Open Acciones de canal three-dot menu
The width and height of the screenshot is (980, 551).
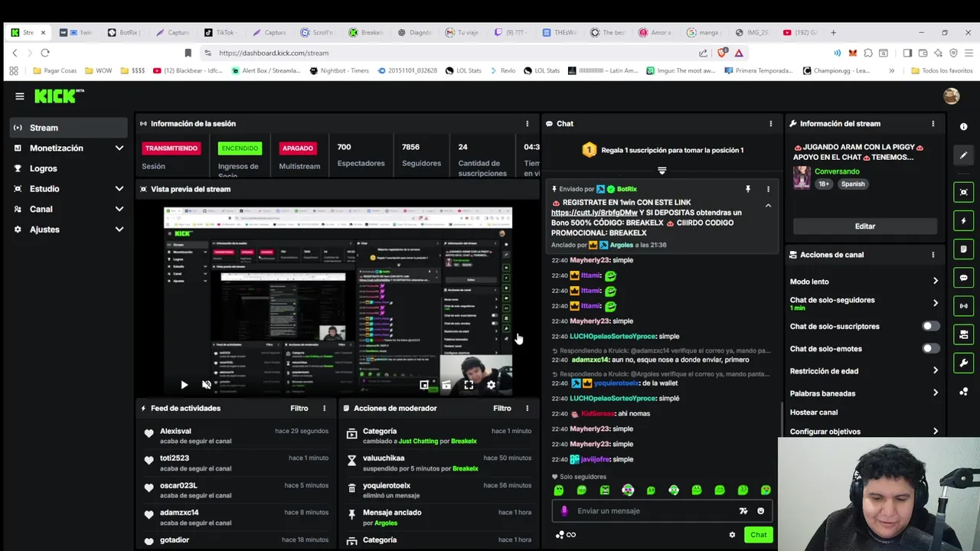coord(933,255)
